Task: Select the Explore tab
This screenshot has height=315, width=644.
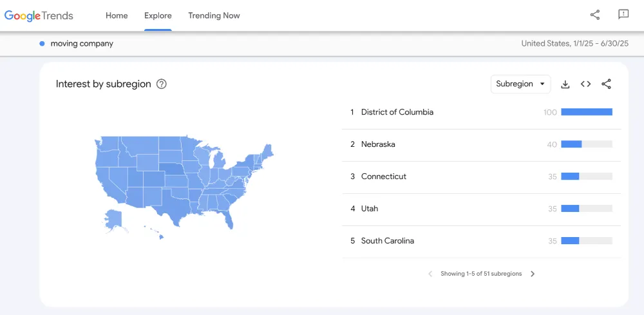Action: [158, 15]
